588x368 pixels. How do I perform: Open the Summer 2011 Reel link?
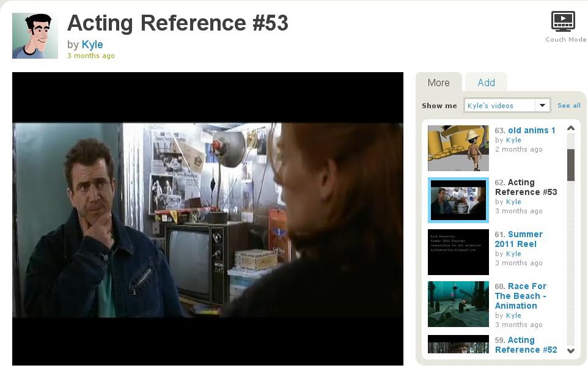(x=519, y=239)
